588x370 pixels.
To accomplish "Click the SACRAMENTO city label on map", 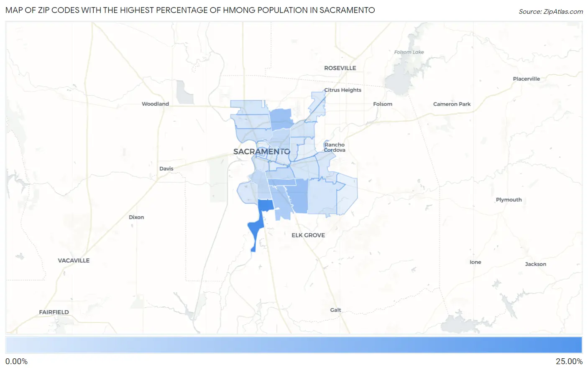I will [261, 151].
